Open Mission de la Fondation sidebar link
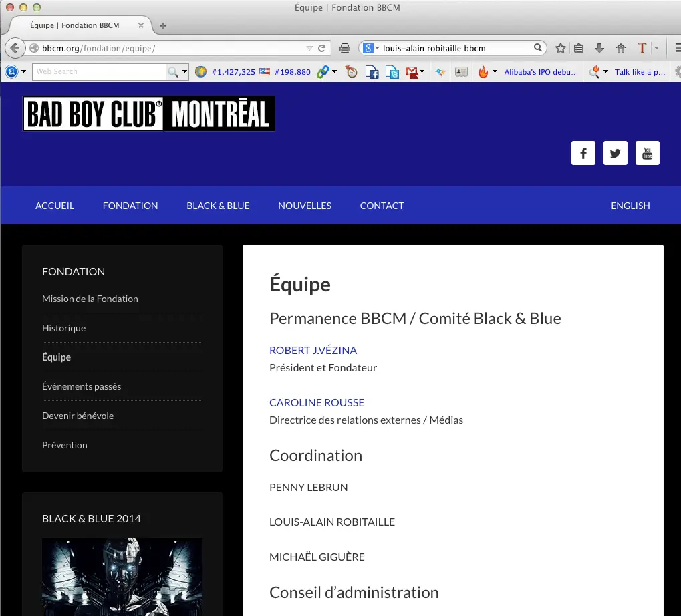This screenshot has height=616, width=681. (x=90, y=299)
